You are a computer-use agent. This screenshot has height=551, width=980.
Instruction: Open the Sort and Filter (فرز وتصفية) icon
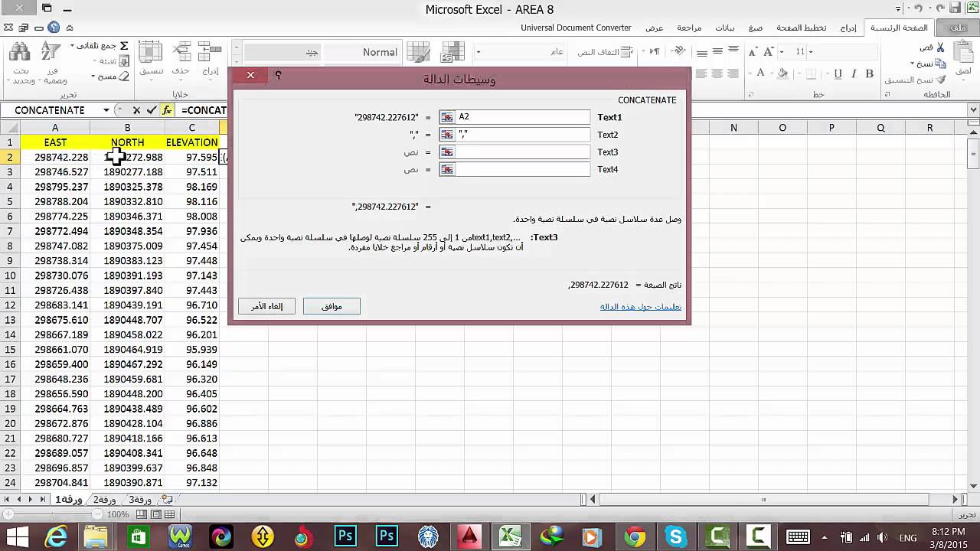click(50, 53)
